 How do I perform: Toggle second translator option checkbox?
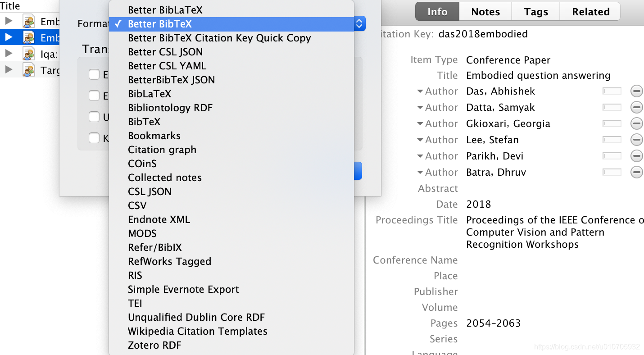[x=94, y=96]
